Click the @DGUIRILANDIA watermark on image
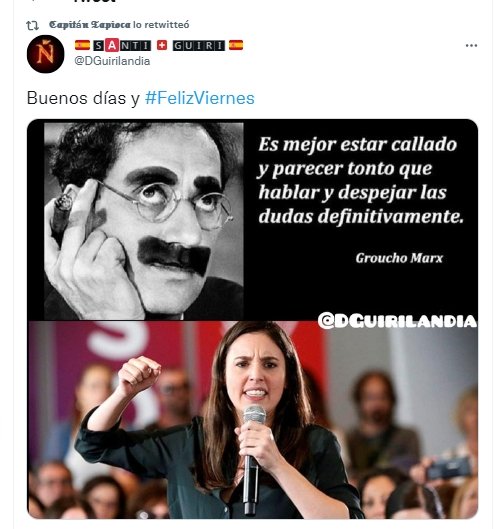 click(397, 321)
